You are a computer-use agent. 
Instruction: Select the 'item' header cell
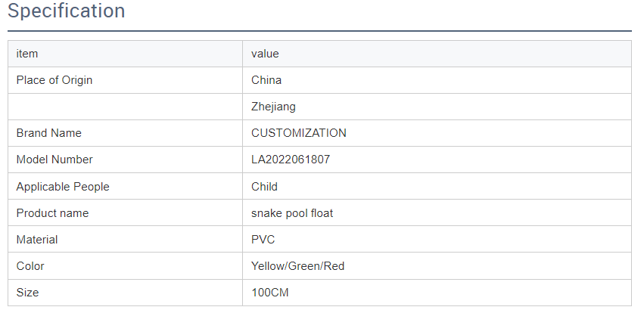coord(27,54)
